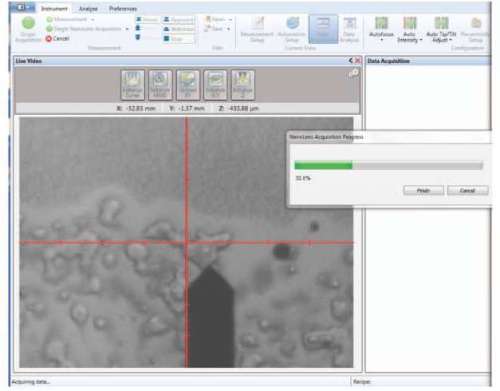Open the Automation Setup tool

pos(292,29)
